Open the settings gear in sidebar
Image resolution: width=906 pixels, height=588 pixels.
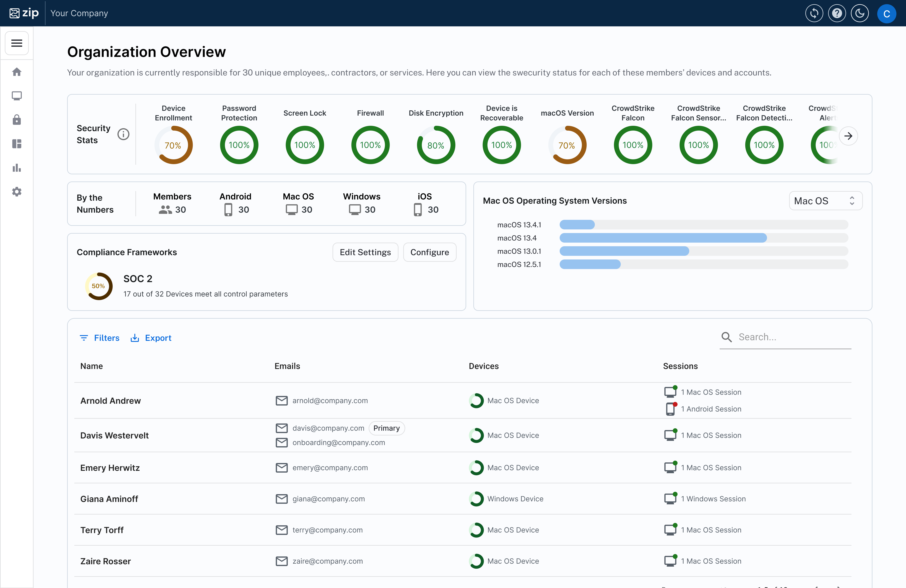tap(17, 192)
